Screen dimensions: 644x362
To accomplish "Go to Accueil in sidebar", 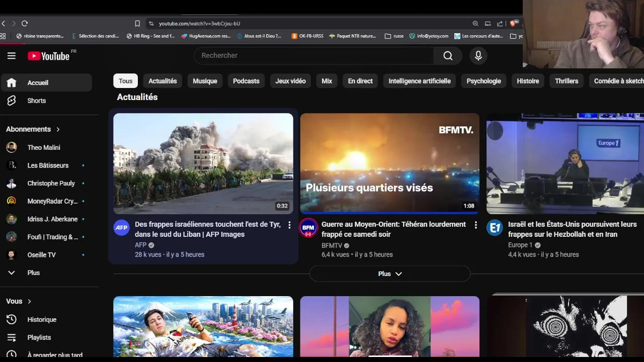I will pyautogui.click(x=46, y=82).
